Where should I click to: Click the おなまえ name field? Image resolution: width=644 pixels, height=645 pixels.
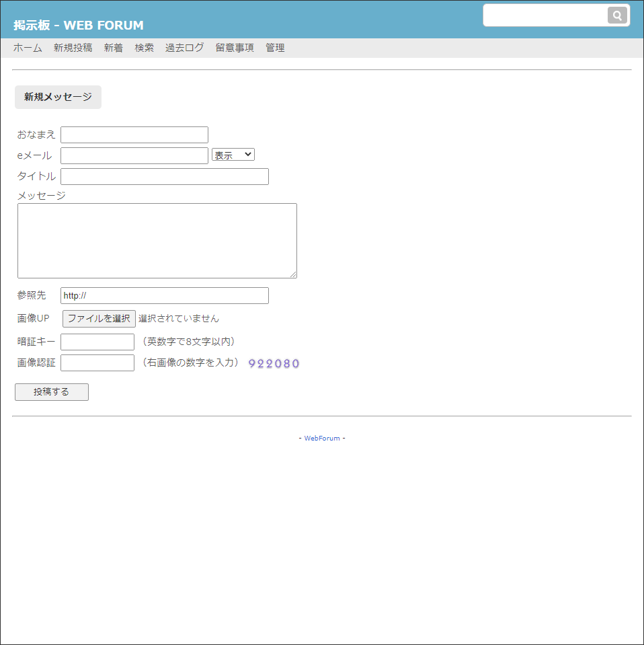[x=134, y=135]
